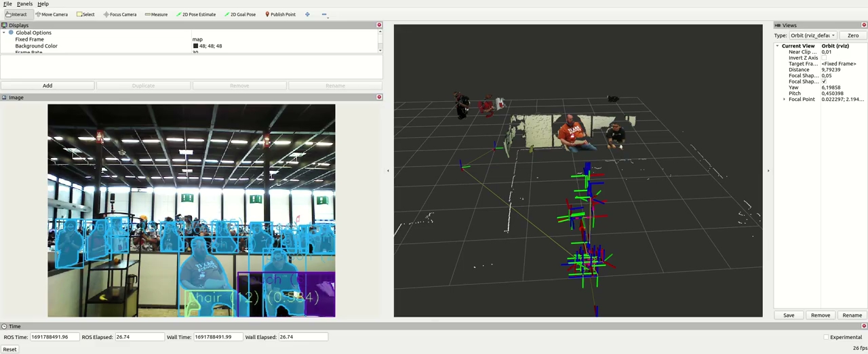Toggle the Invert Z Axis checkbox

pos(824,58)
